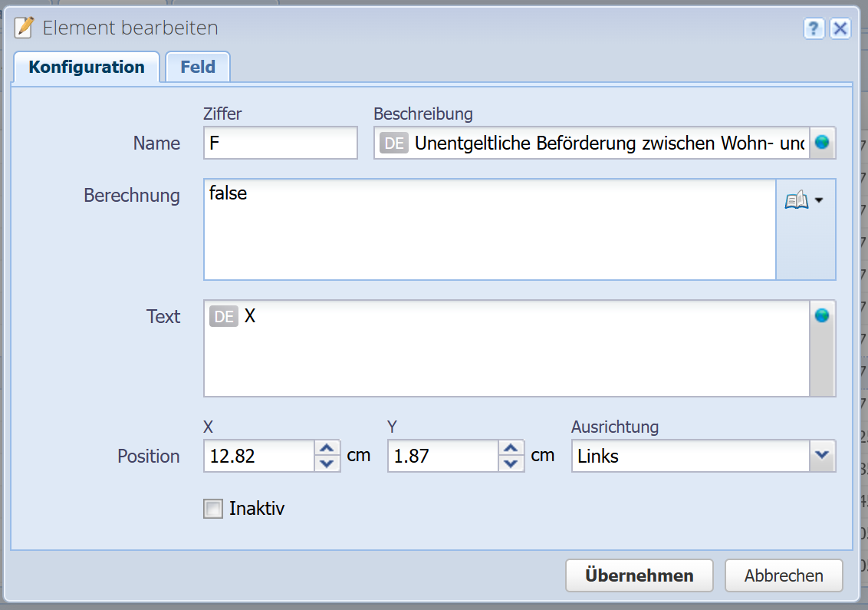
Task: Decrease the Y position value
Action: [511, 463]
